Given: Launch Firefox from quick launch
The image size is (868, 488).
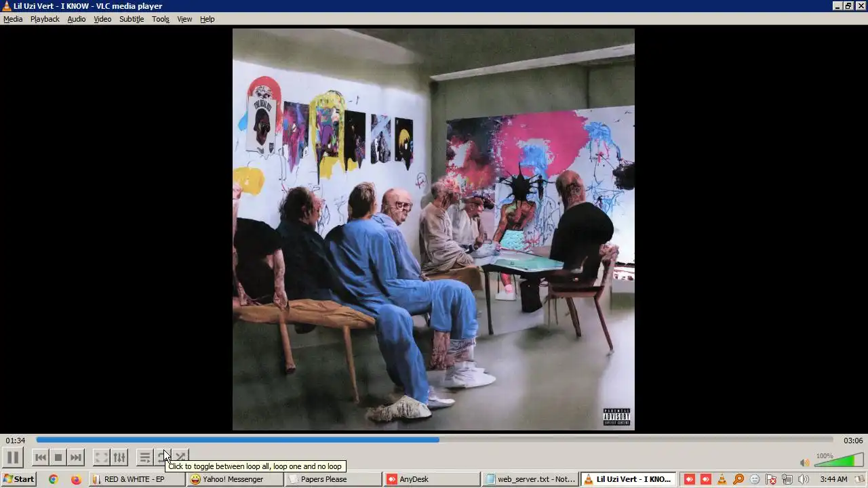Looking at the screenshot, I should pos(76,479).
